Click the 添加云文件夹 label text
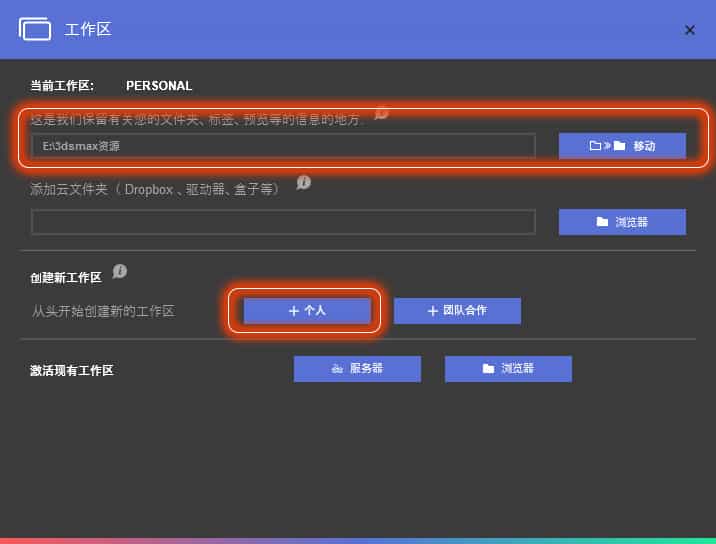The height and width of the screenshot is (544, 716). click(155, 189)
